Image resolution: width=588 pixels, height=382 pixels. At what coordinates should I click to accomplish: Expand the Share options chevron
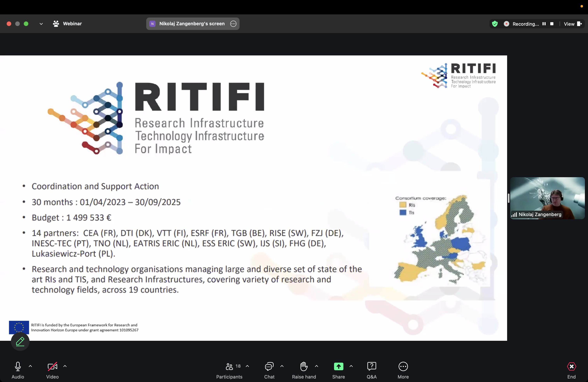(x=351, y=366)
